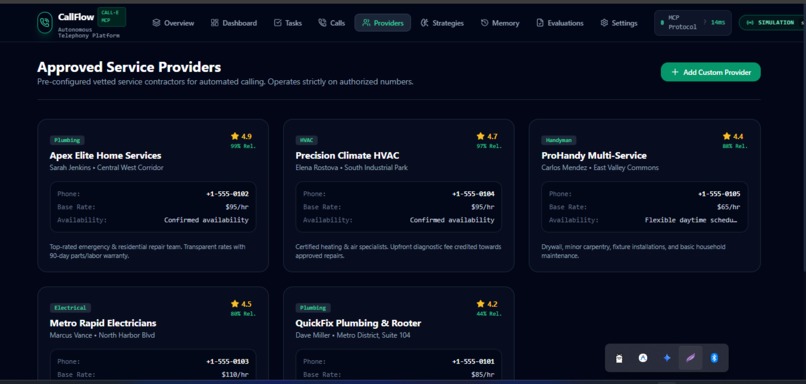The image size is (806, 384).
Task: Click Carlos Mendez contact line
Action: coord(600,168)
